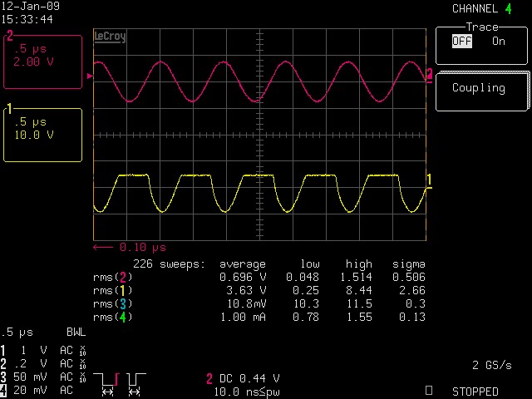Click the BWL bandwidth limit indicator

click(76, 332)
